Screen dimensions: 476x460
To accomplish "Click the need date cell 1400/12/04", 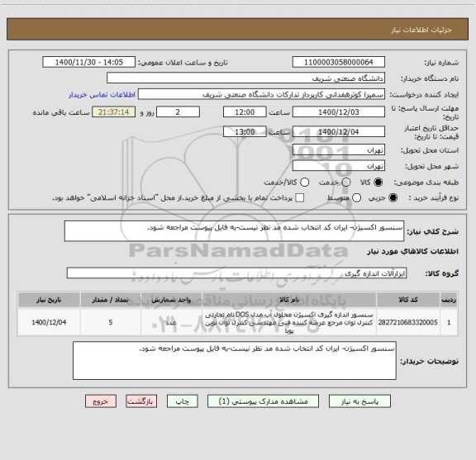I will point(49,322).
